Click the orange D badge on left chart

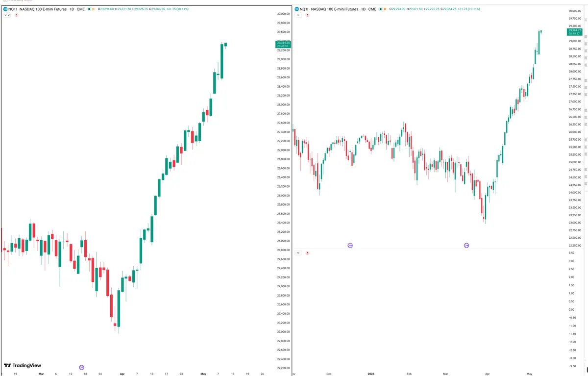pyautogui.click(x=93, y=9)
